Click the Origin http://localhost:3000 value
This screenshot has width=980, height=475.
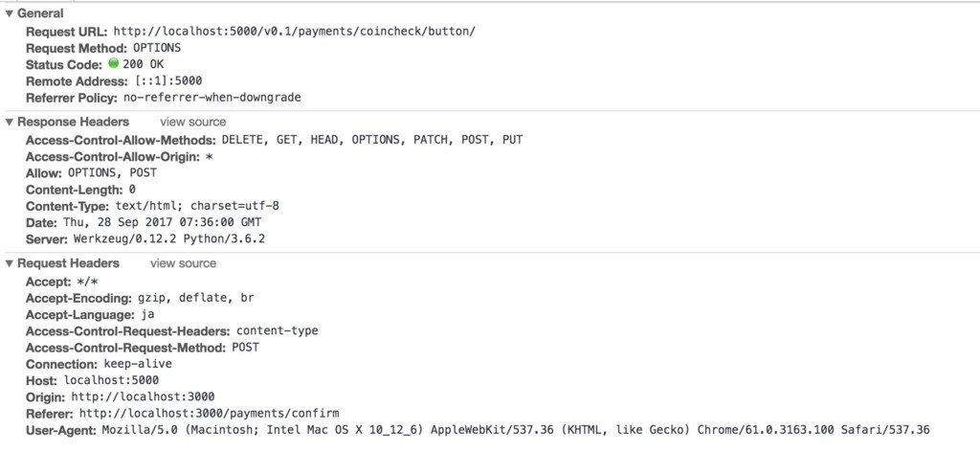click(144, 396)
